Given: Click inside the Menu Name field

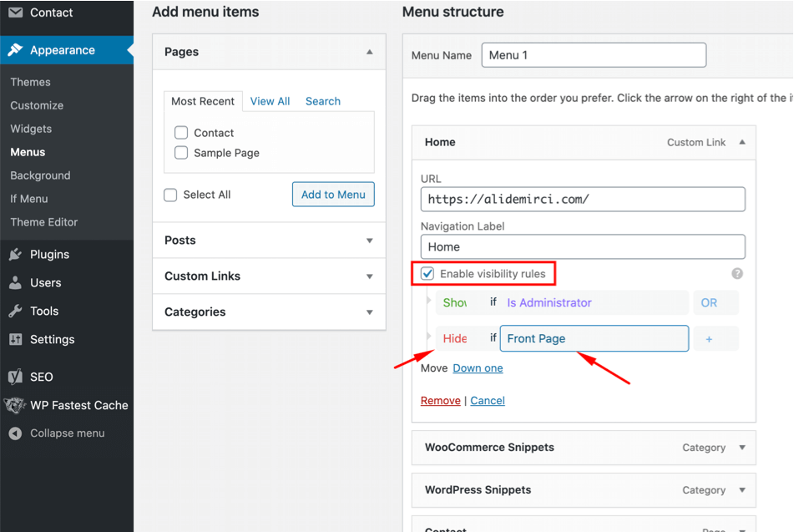Looking at the screenshot, I should pyautogui.click(x=593, y=54).
